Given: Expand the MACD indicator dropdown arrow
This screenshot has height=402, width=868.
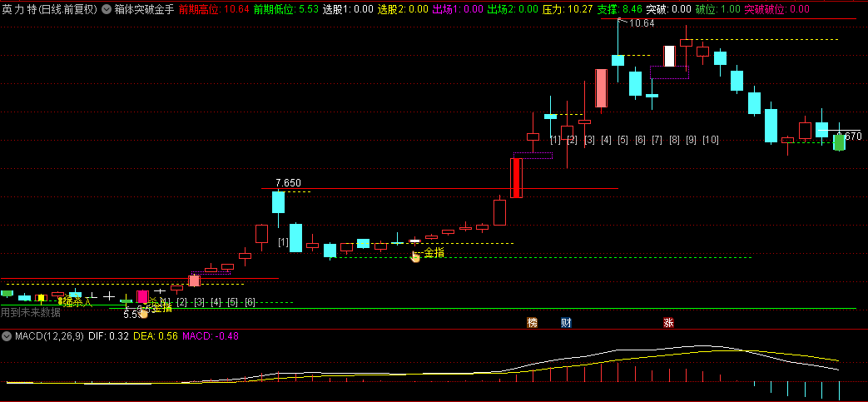Looking at the screenshot, I should (7, 336).
